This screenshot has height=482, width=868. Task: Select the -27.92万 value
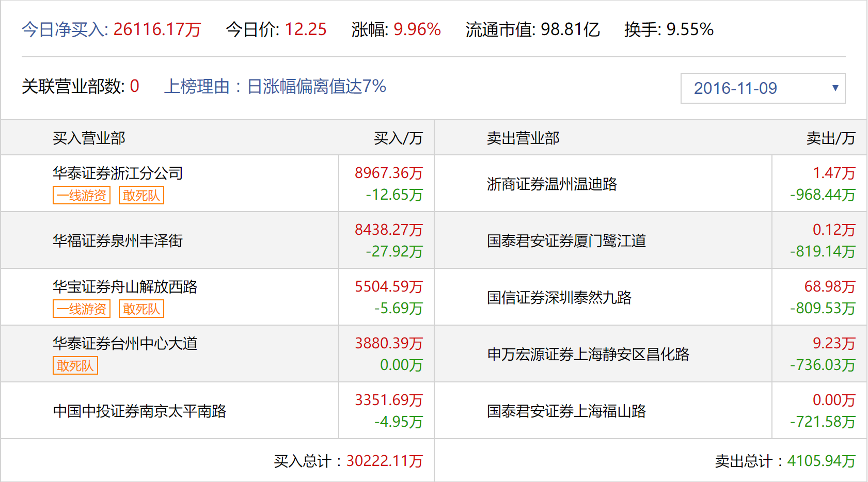[394, 251]
